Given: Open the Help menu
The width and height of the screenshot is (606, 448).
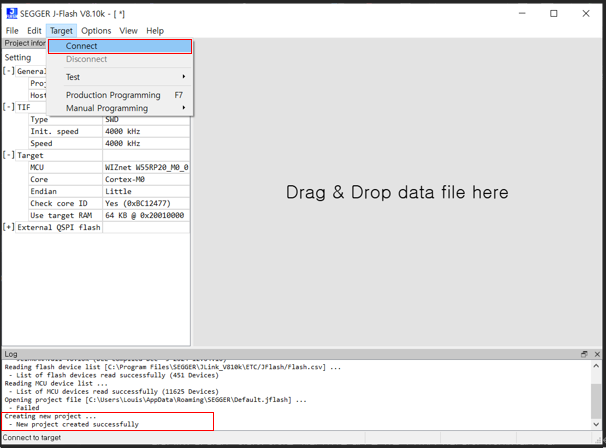Looking at the screenshot, I should coord(155,31).
